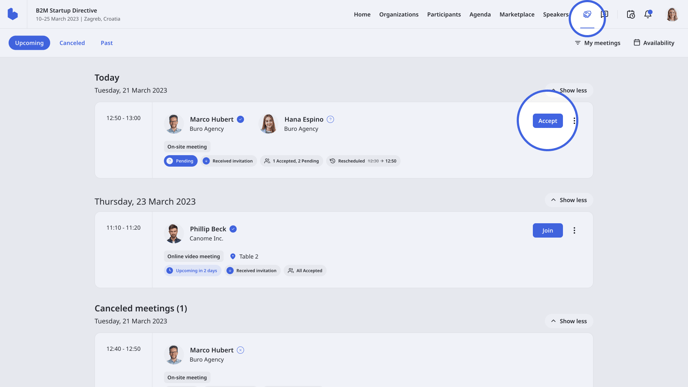Open the notifications bell
This screenshot has height=387, width=688.
coord(648,14)
